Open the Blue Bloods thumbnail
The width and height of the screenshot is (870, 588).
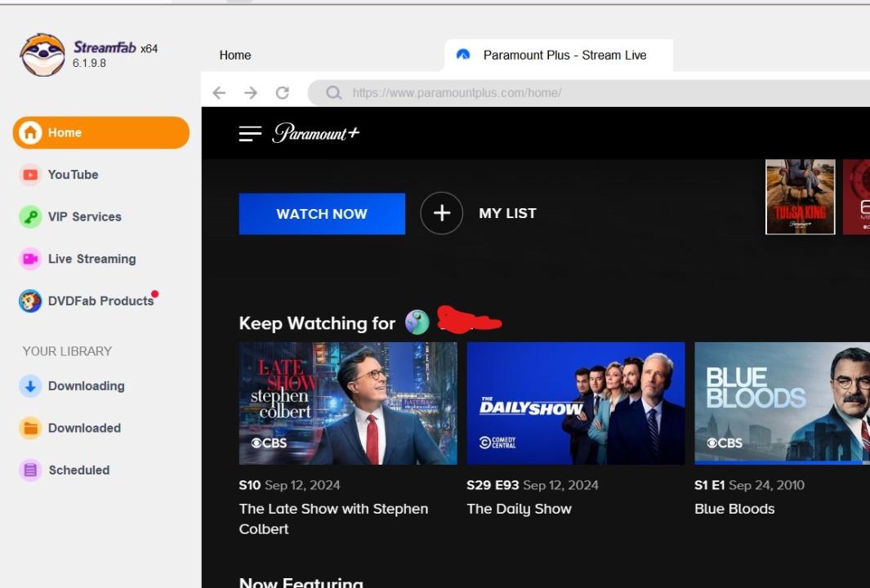pos(783,403)
